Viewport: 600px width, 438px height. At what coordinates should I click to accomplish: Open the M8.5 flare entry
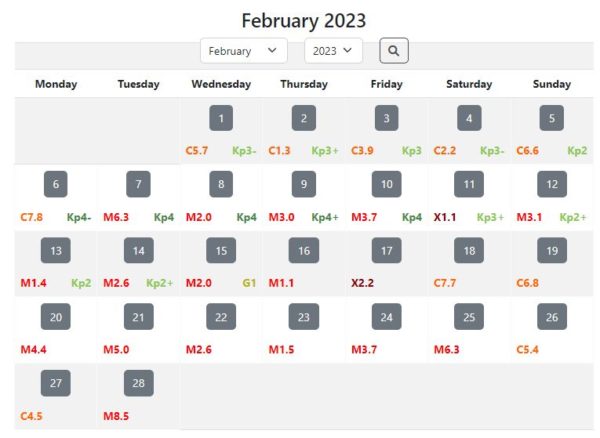(116, 415)
